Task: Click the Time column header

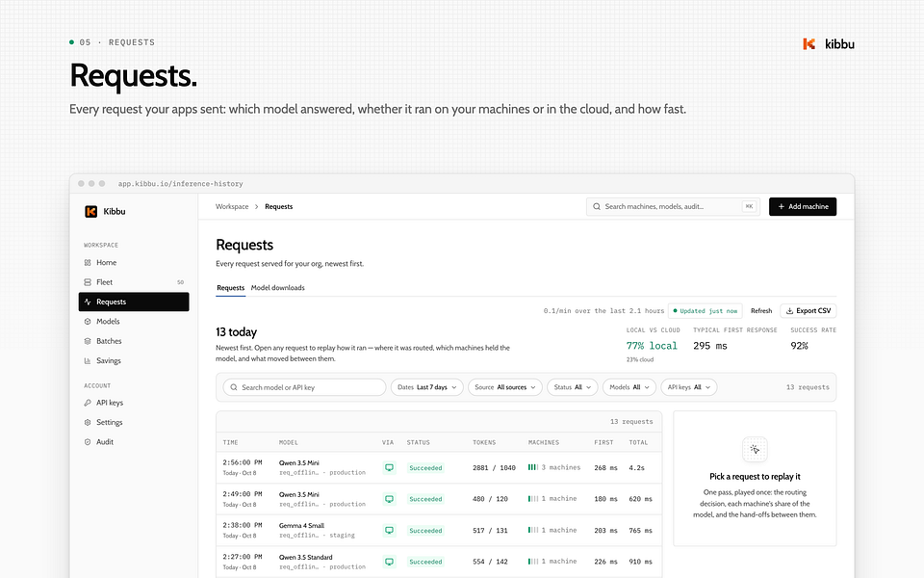Action: (x=230, y=442)
